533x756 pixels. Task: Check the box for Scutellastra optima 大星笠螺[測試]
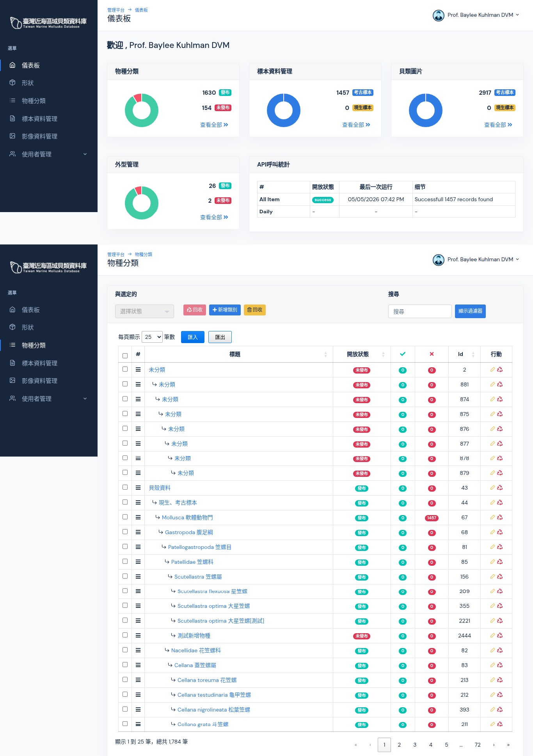(x=125, y=620)
